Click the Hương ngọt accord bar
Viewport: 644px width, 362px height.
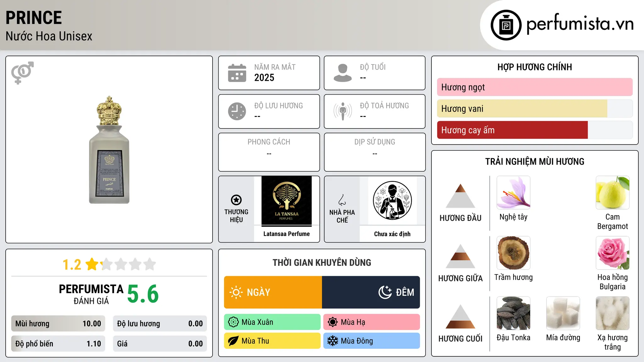[x=535, y=87]
